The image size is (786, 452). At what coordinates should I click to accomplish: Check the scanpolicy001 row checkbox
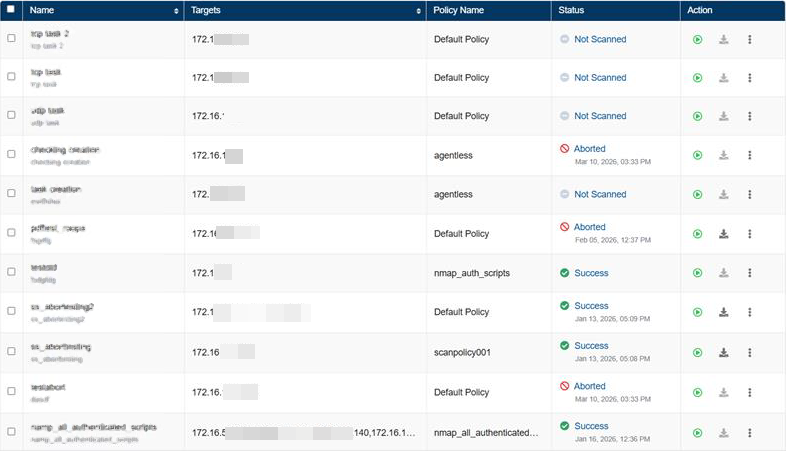(x=11, y=351)
